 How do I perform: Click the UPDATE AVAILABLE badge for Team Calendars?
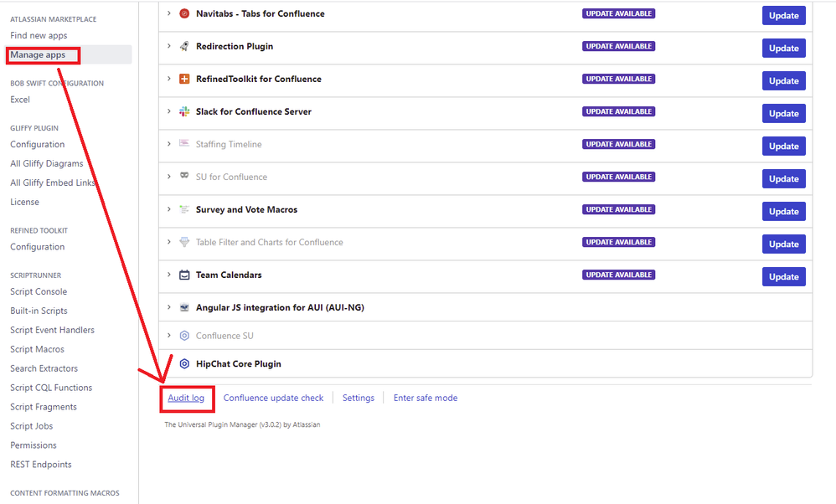(x=618, y=275)
